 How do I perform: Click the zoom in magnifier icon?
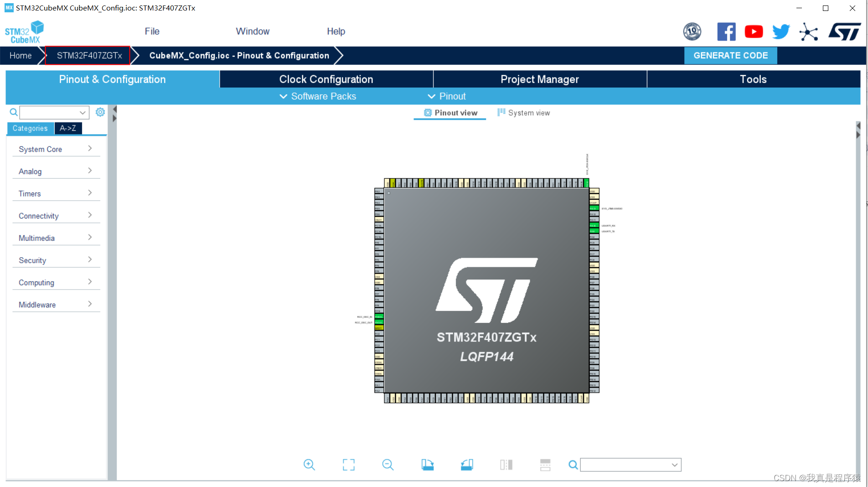(x=309, y=465)
